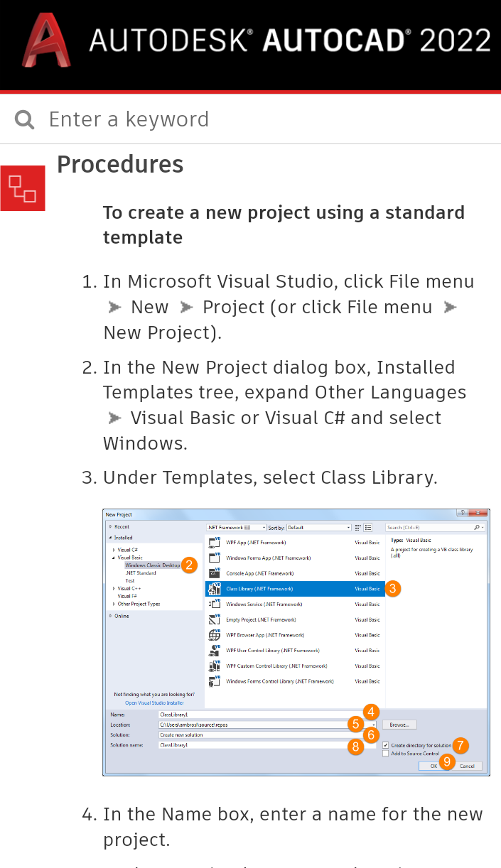
Task: Select the WPF App (.NET Framework) template icon
Action: tap(213, 542)
